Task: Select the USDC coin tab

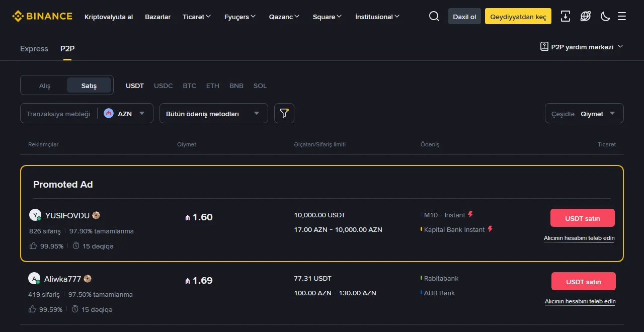Action: click(164, 86)
